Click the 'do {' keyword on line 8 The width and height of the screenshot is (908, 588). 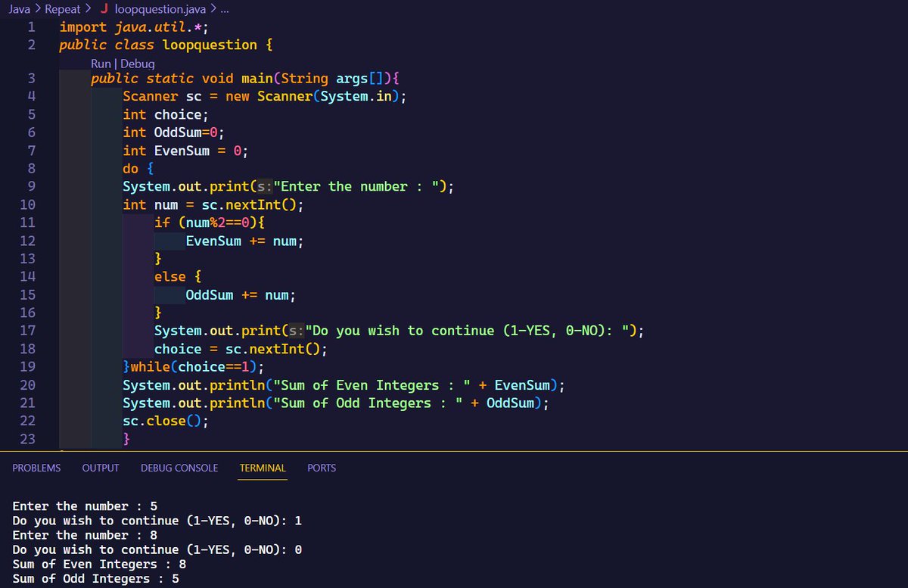(x=138, y=168)
